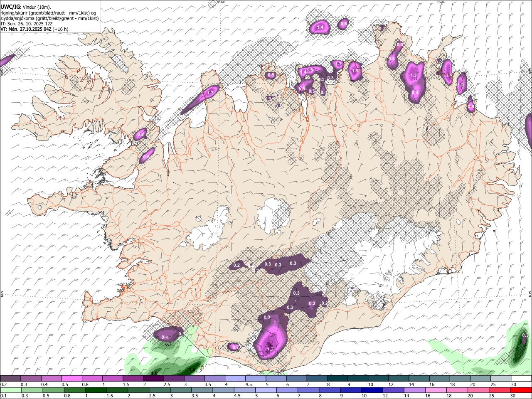Pick the medium green 0.5–0.8 swatch in bottom legend row

(54, 390)
